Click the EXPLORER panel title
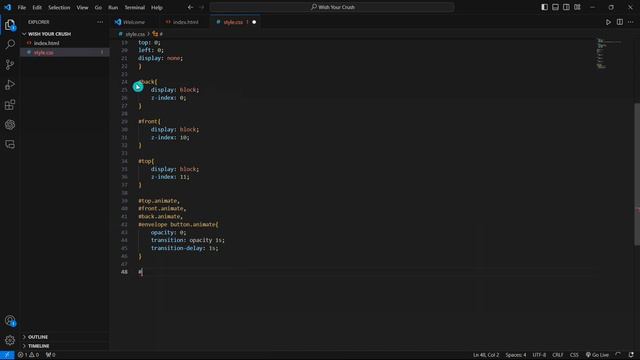 coord(39,22)
